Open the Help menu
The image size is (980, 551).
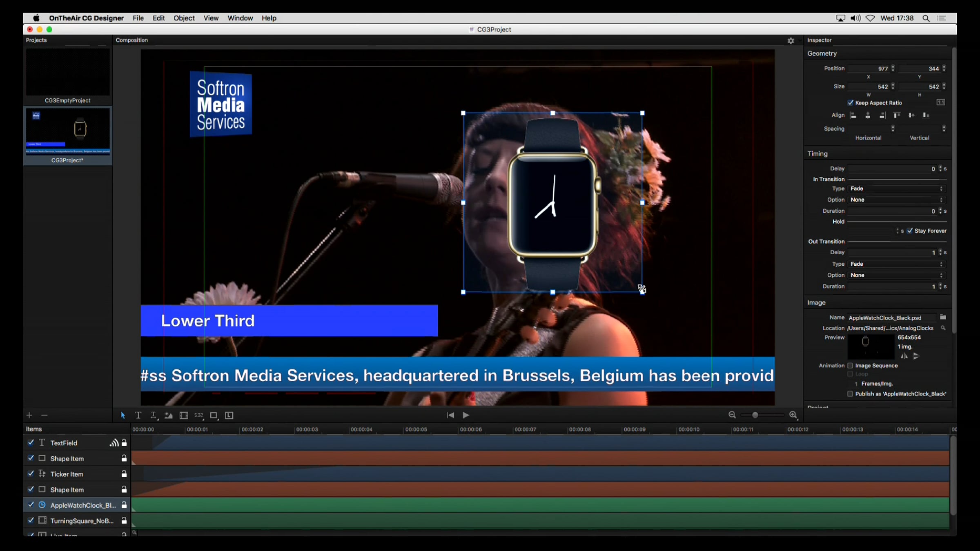269,18
